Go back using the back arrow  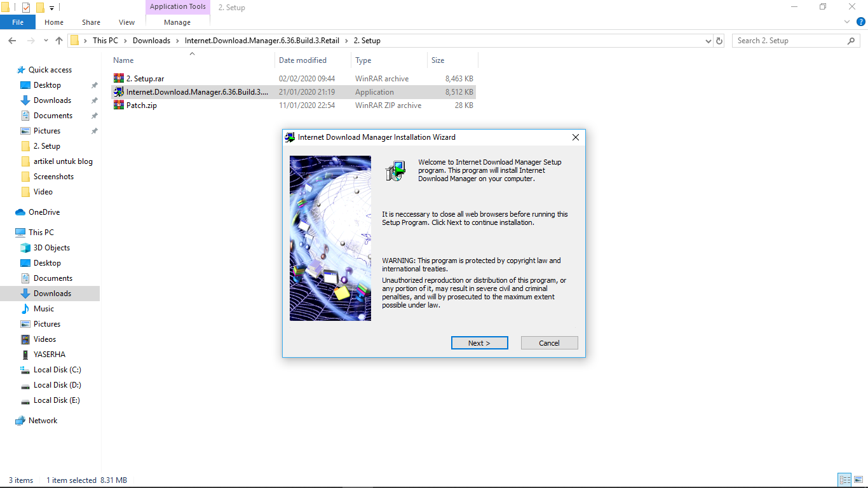point(12,41)
